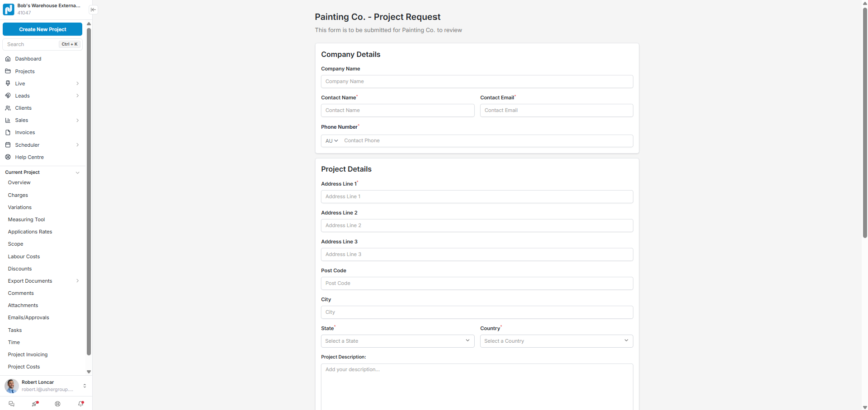Go to Labour Costs in sidebar
The image size is (868, 410).
point(24,256)
